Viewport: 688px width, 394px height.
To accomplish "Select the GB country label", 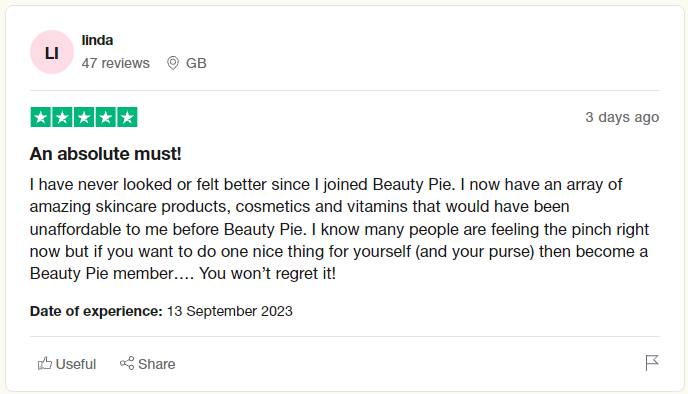I will pos(196,63).
